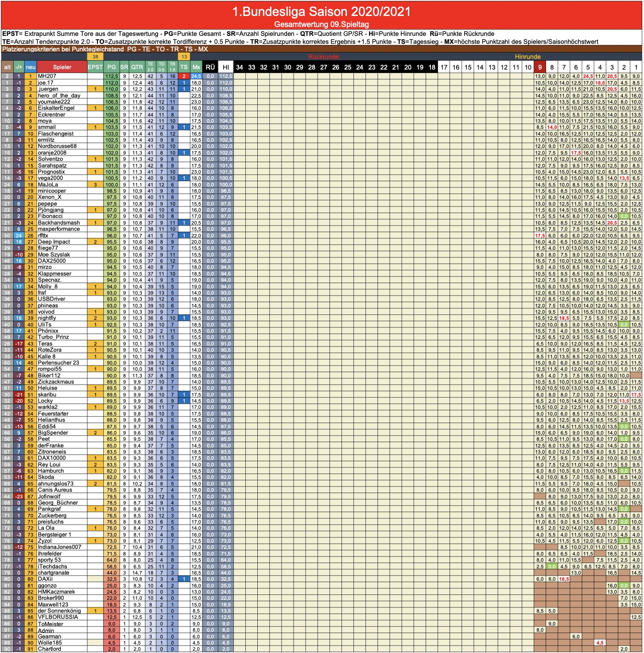644x653 pixels.
Task: Select player name 'chartgranate'
Action: coord(54,573)
